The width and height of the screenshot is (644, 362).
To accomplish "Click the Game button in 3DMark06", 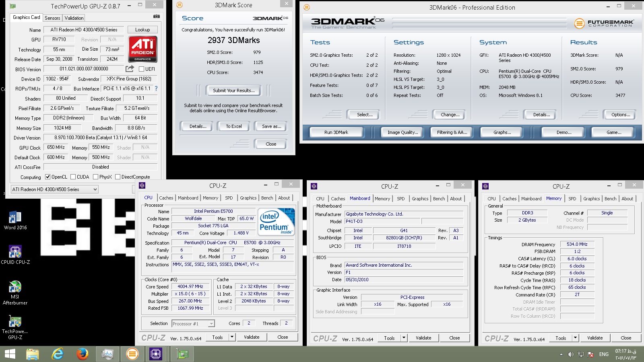I will (613, 132).
